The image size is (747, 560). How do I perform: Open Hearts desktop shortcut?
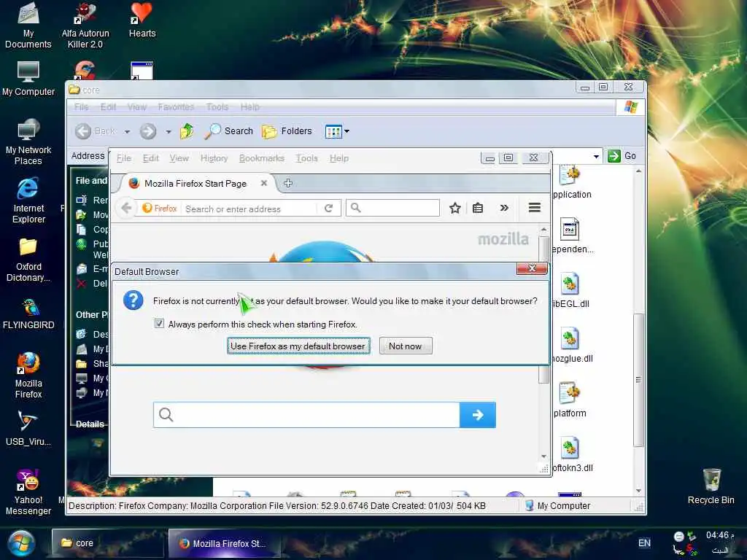(142, 20)
